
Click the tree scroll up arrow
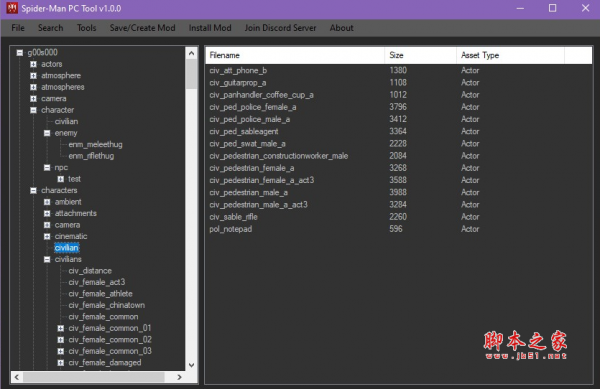(x=192, y=53)
